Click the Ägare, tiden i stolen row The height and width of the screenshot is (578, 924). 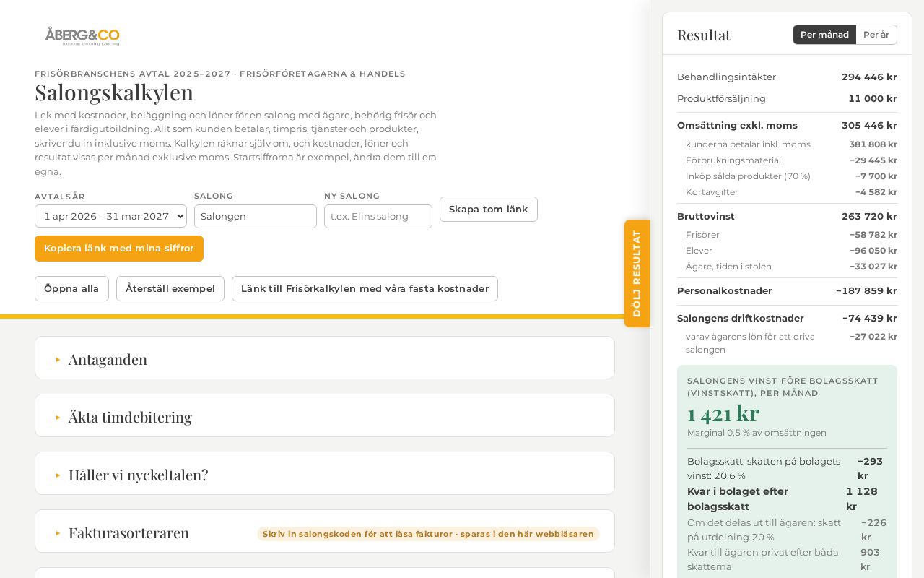click(x=791, y=266)
